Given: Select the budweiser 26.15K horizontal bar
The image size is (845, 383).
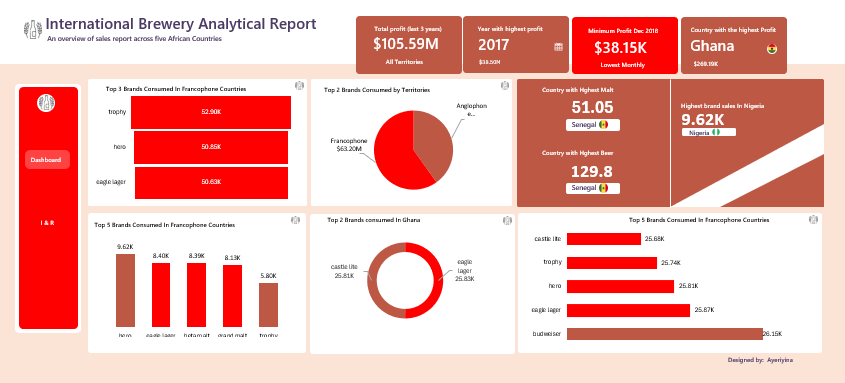Looking at the screenshot, I should point(664,334).
